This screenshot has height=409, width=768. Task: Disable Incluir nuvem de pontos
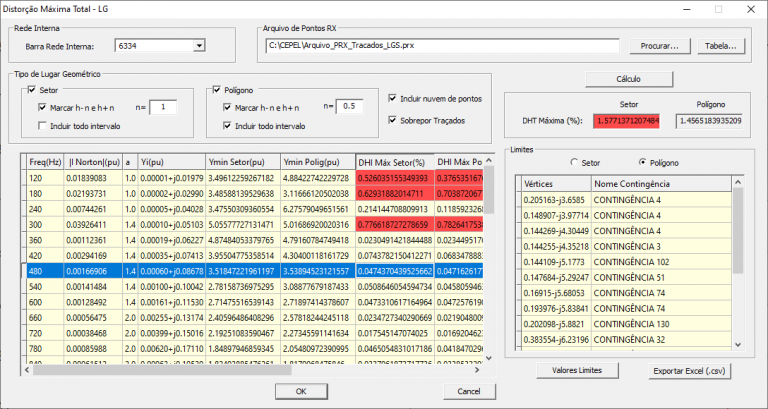(392, 98)
